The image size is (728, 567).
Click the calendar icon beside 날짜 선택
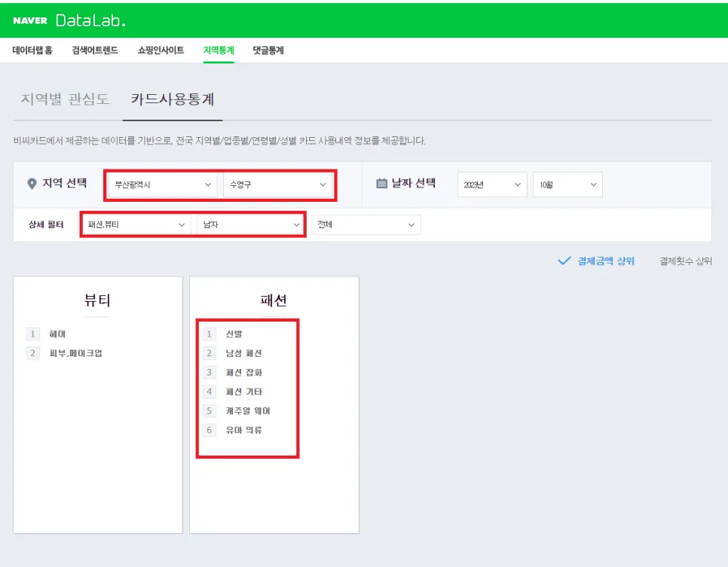click(x=381, y=183)
